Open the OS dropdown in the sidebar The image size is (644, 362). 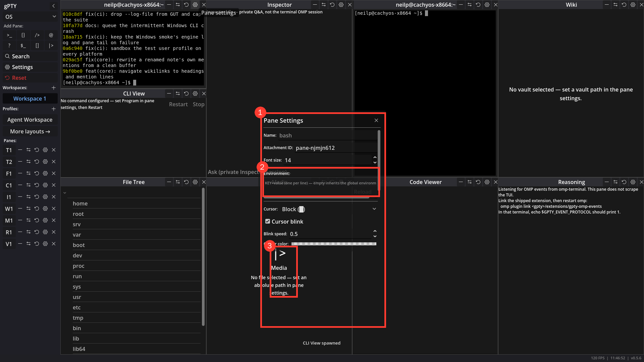[x=30, y=17]
